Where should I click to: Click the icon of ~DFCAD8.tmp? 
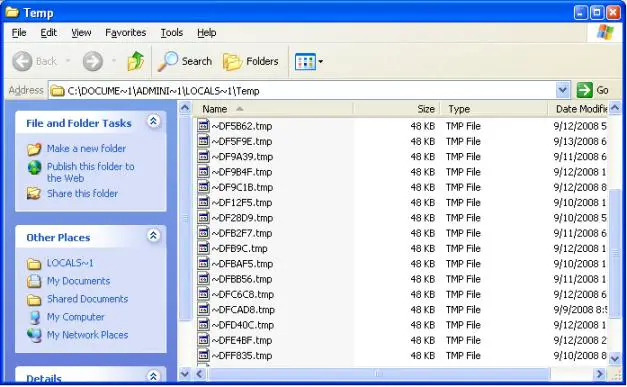click(x=204, y=309)
